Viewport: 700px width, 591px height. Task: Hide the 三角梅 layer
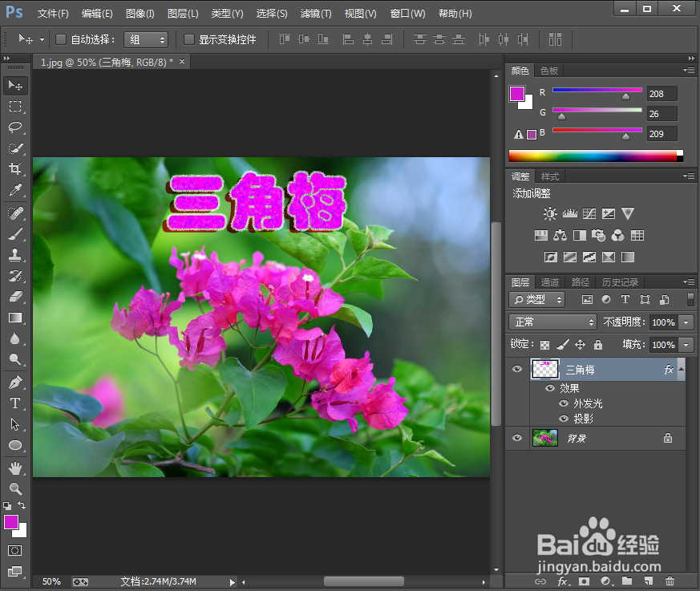[x=517, y=369]
